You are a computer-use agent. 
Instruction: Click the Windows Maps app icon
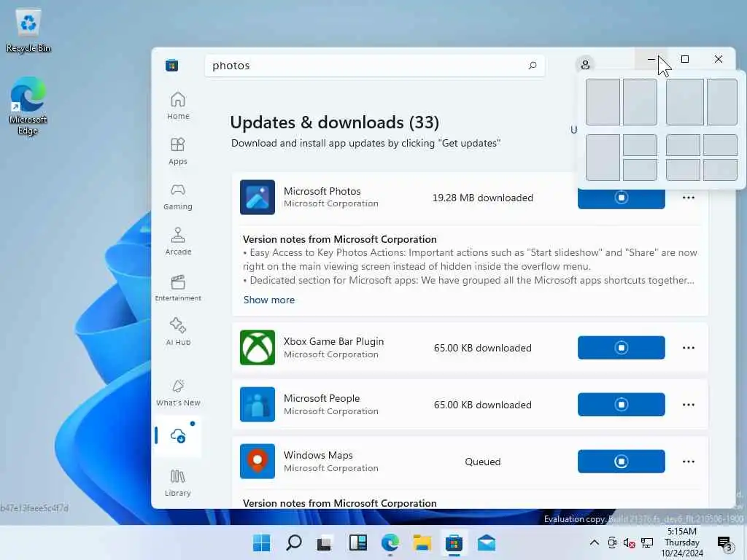click(x=258, y=461)
